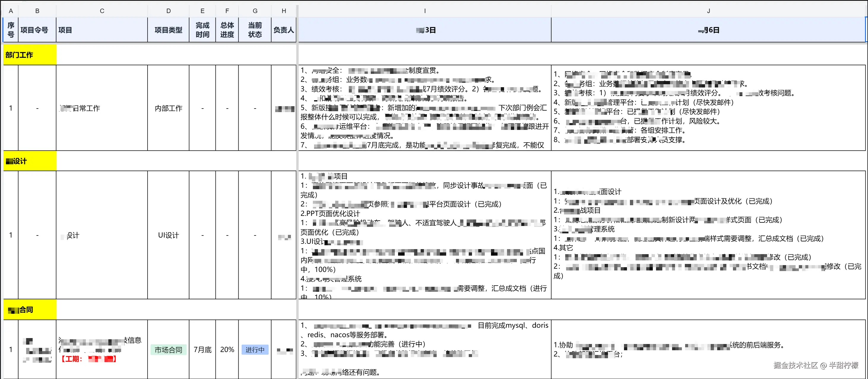Select column I header
This screenshot has width=868, height=379.
tap(425, 11)
